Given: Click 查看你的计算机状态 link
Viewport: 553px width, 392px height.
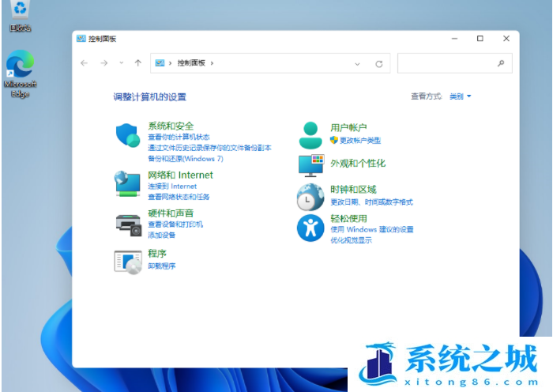Looking at the screenshot, I should (179, 137).
